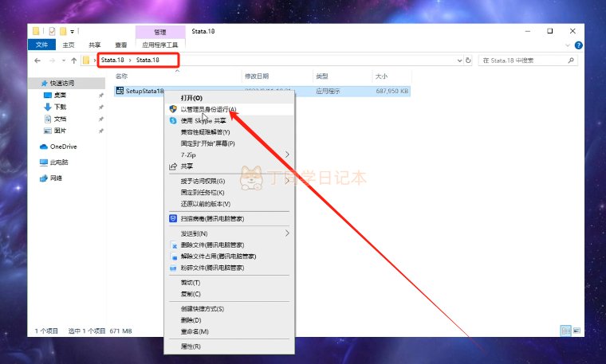Open the 共享 ribbon tab

pyautogui.click(x=95, y=45)
